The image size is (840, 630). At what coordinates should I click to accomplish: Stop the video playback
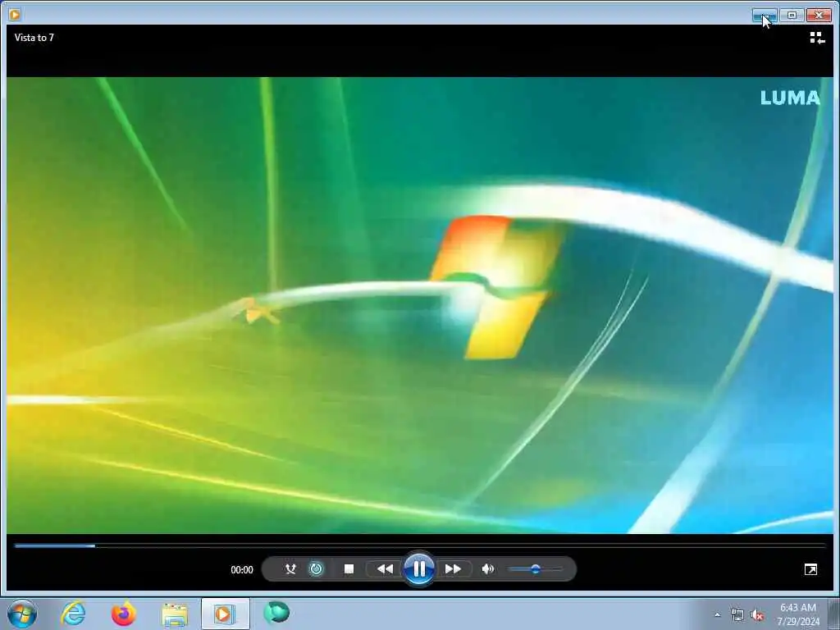click(349, 569)
